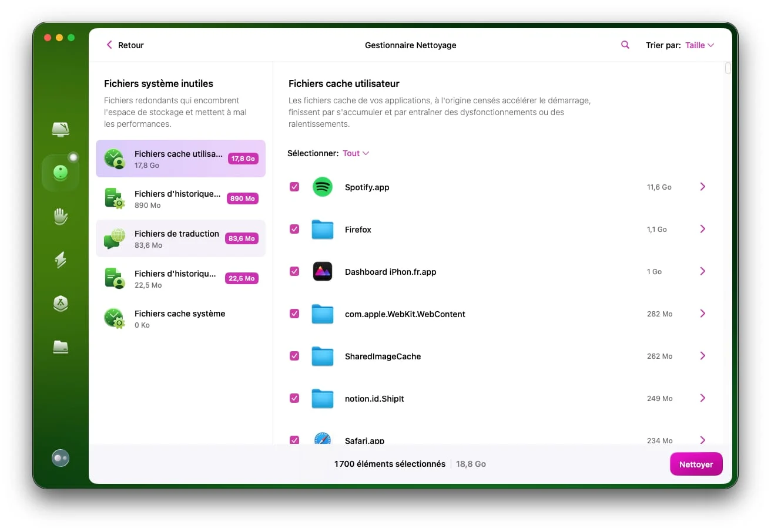Viewport: 771px width, 532px height.
Task: Select Fichiers cache utilisateur category
Action: coord(180,159)
